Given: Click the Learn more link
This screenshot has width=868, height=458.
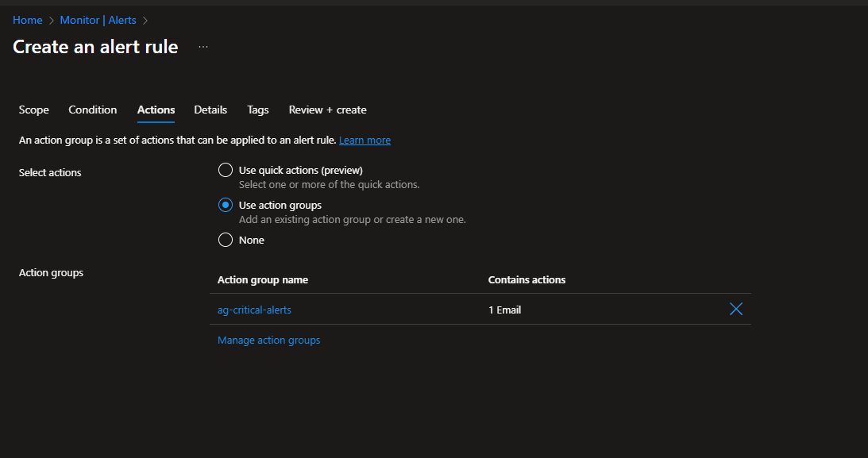Looking at the screenshot, I should (x=365, y=140).
